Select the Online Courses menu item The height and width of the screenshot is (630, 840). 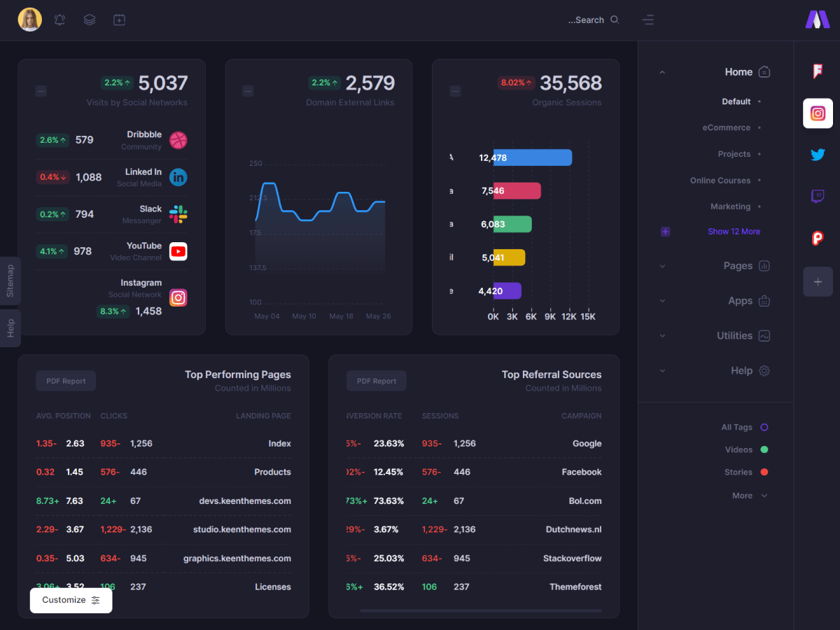click(720, 181)
